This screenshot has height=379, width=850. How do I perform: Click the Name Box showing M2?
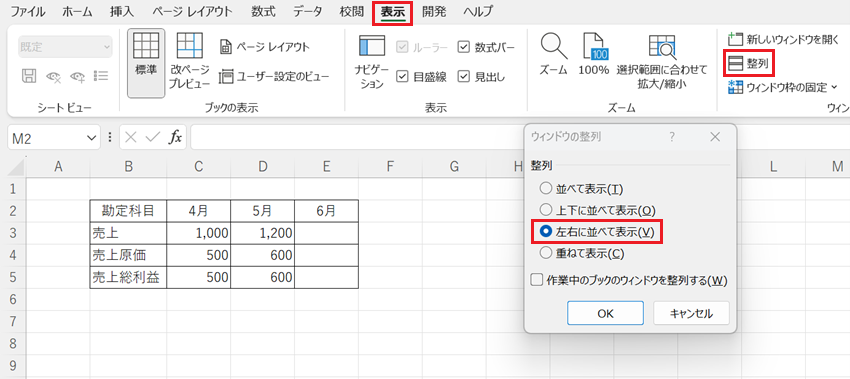pyautogui.click(x=54, y=138)
